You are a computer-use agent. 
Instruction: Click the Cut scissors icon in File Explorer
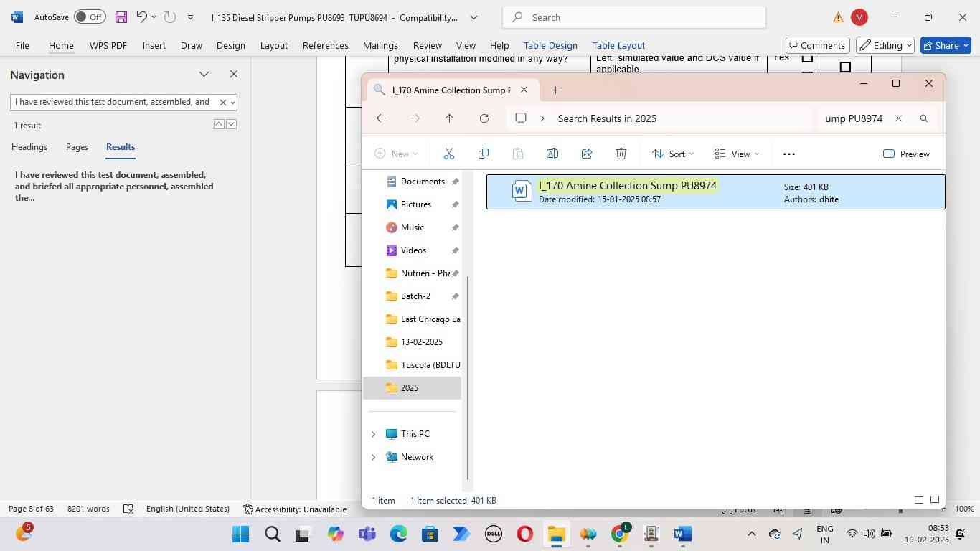[x=449, y=154]
